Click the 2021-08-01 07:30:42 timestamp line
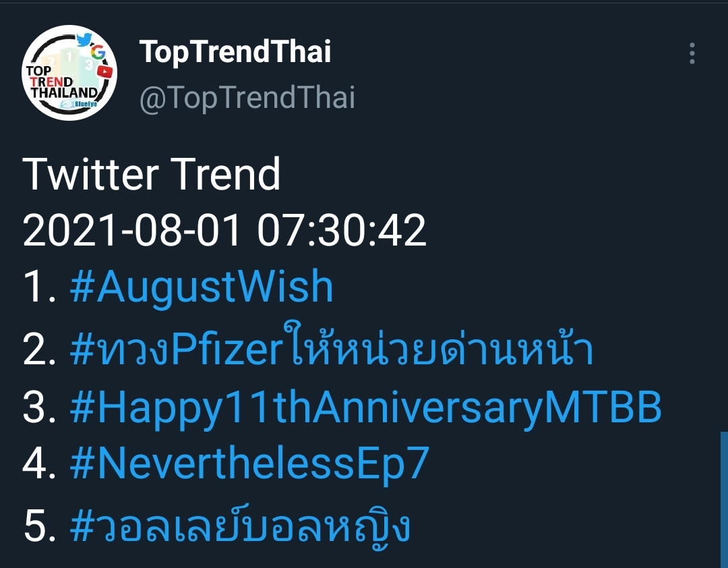This screenshot has height=568, width=728. pyautogui.click(x=224, y=230)
